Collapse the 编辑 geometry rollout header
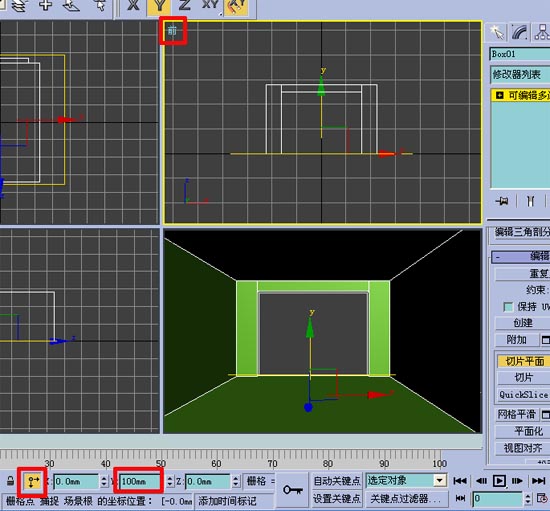This screenshot has width=550, height=511. 521,256
